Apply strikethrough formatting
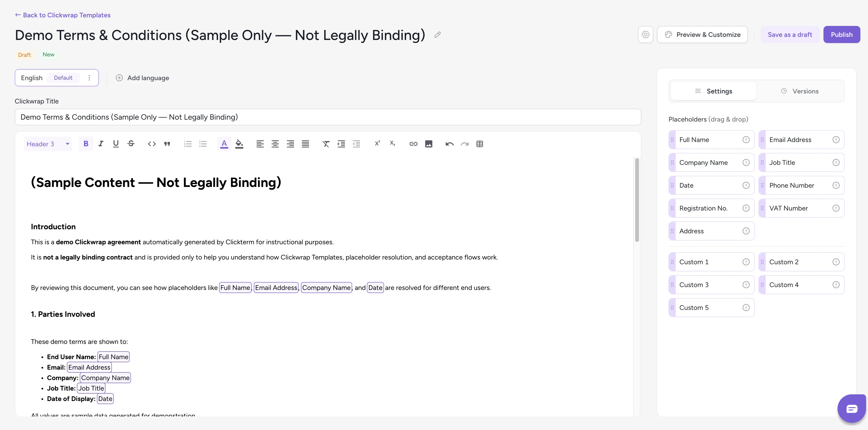This screenshot has width=868, height=430. (x=131, y=144)
